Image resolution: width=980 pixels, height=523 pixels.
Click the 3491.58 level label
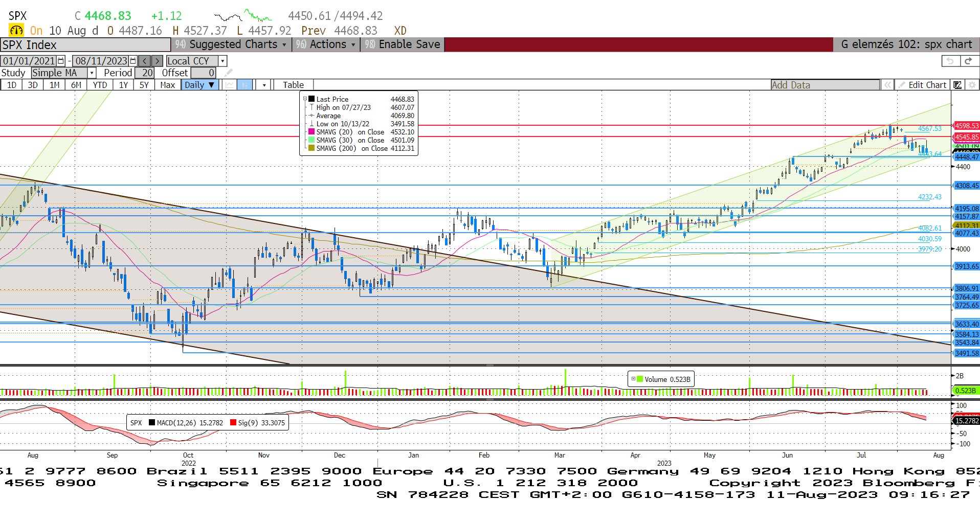click(x=966, y=353)
